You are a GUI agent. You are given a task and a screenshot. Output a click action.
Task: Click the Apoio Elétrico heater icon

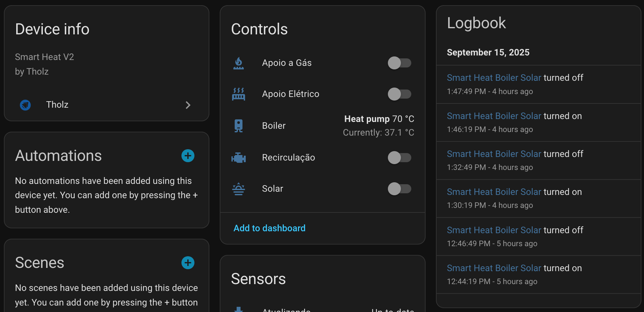[239, 94]
